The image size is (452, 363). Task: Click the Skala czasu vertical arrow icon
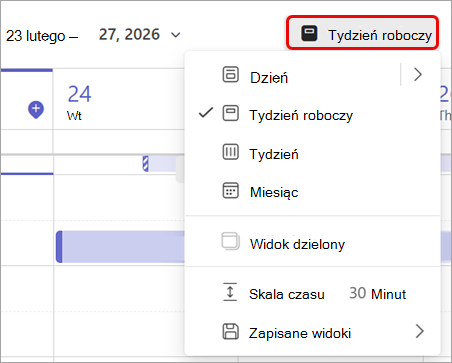point(230,292)
